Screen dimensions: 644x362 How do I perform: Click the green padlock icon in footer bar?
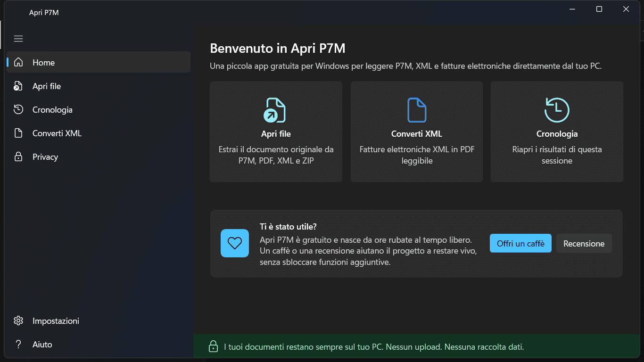(213, 346)
